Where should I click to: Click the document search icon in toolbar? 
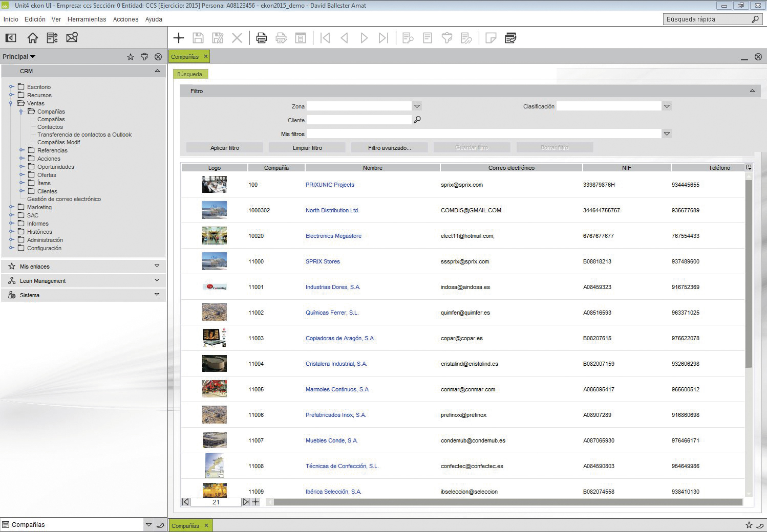click(x=408, y=38)
